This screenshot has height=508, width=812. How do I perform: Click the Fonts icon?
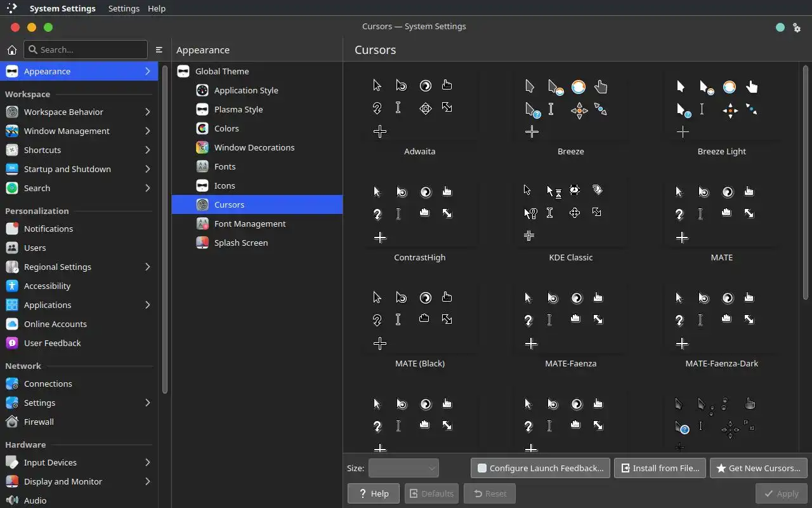point(202,166)
